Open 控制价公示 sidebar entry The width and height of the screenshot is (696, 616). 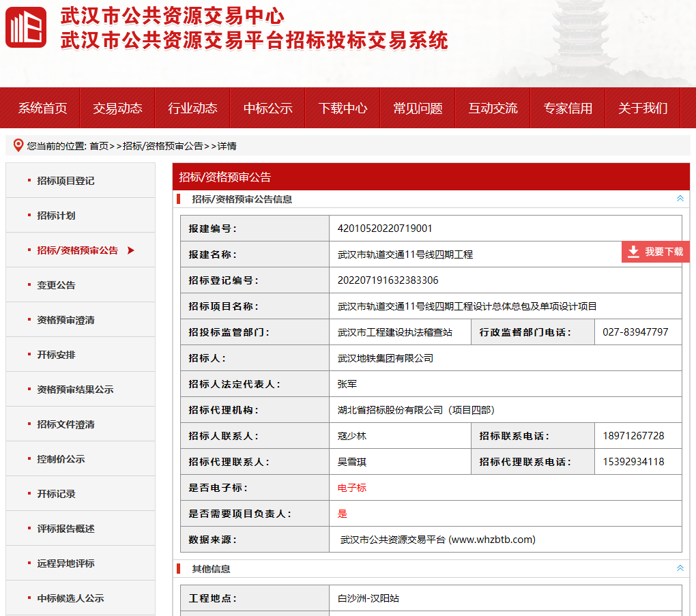coord(61,459)
